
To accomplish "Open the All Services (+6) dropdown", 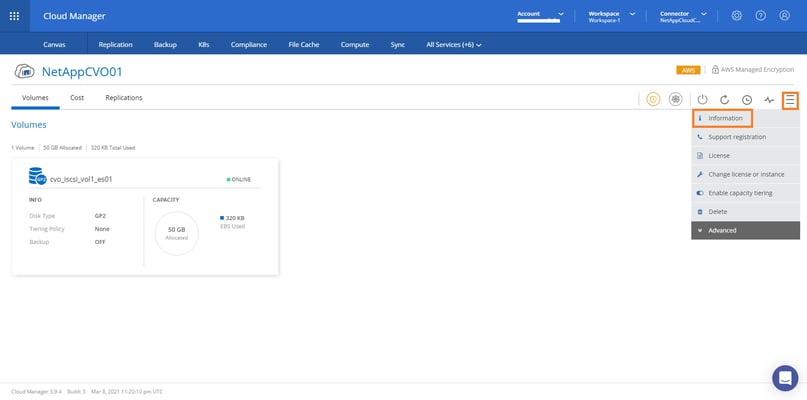I will [x=453, y=44].
